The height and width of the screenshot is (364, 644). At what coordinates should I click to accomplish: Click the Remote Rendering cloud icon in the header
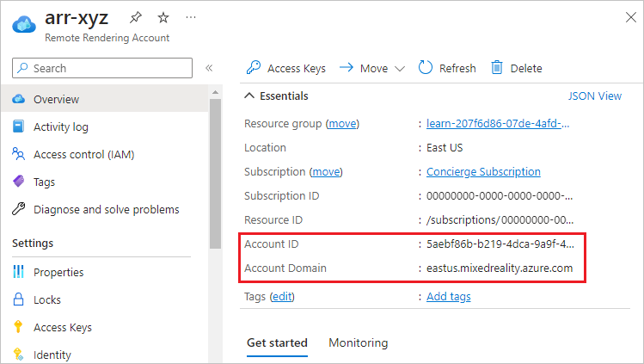24,24
